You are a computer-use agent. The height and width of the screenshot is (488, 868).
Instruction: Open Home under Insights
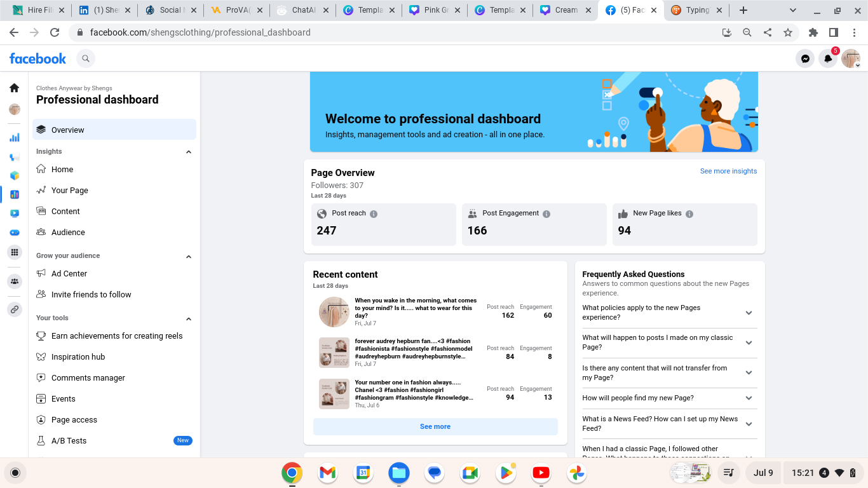pos(114,170)
